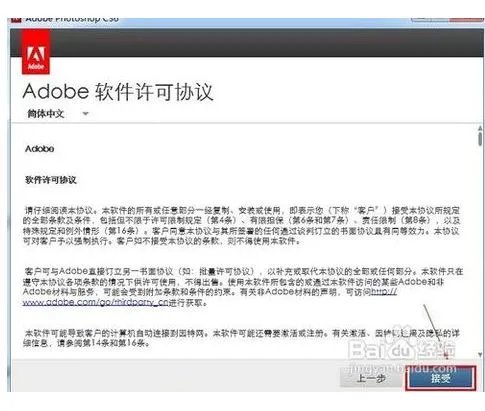
Task: Click the 上一步 back button
Action: 371,378
